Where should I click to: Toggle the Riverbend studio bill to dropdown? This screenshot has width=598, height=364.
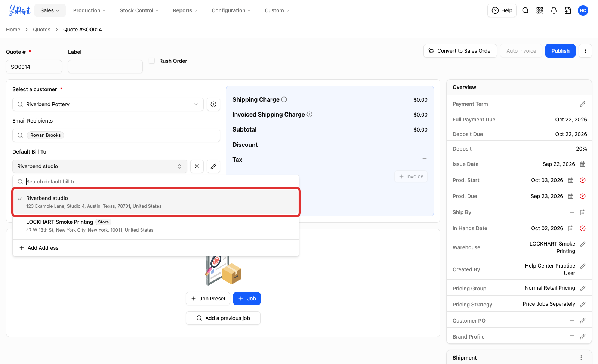[x=100, y=166]
